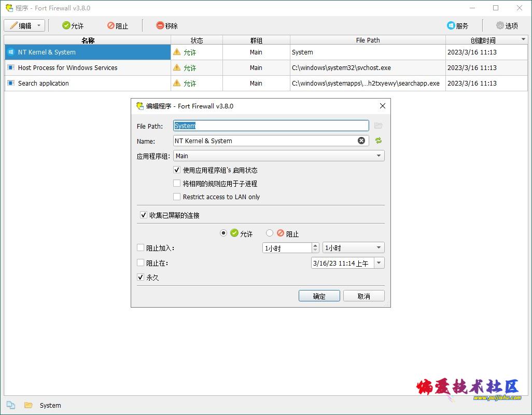Select the NT Kernel & System name

click(x=47, y=52)
